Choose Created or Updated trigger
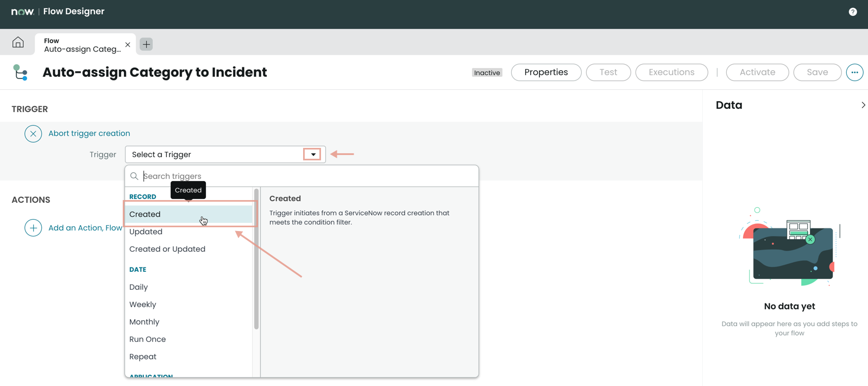 (189, 249)
